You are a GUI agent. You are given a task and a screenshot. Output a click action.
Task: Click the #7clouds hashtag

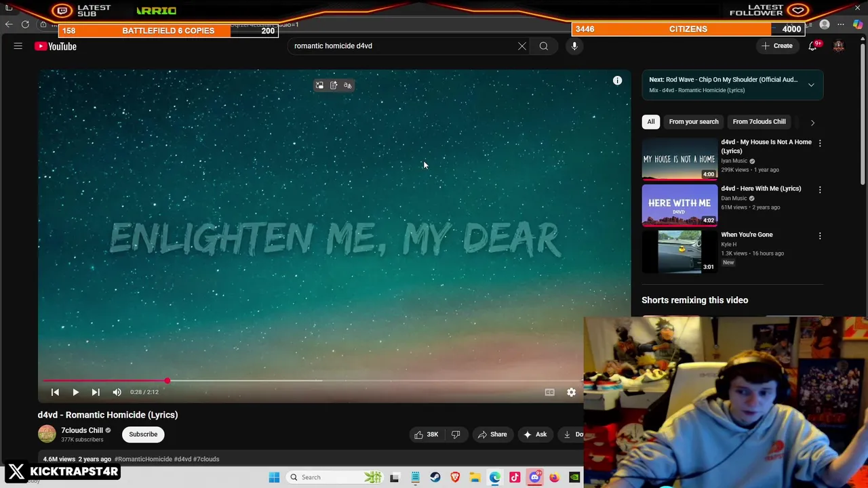206,459
